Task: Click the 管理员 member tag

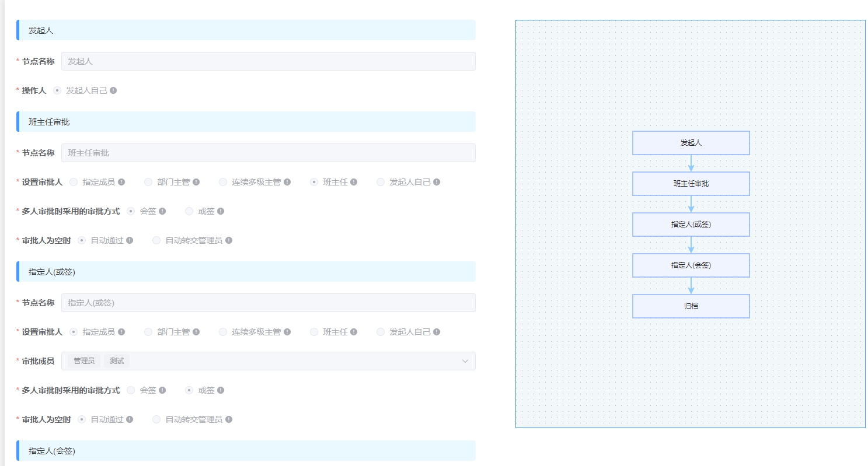Action: click(x=82, y=360)
